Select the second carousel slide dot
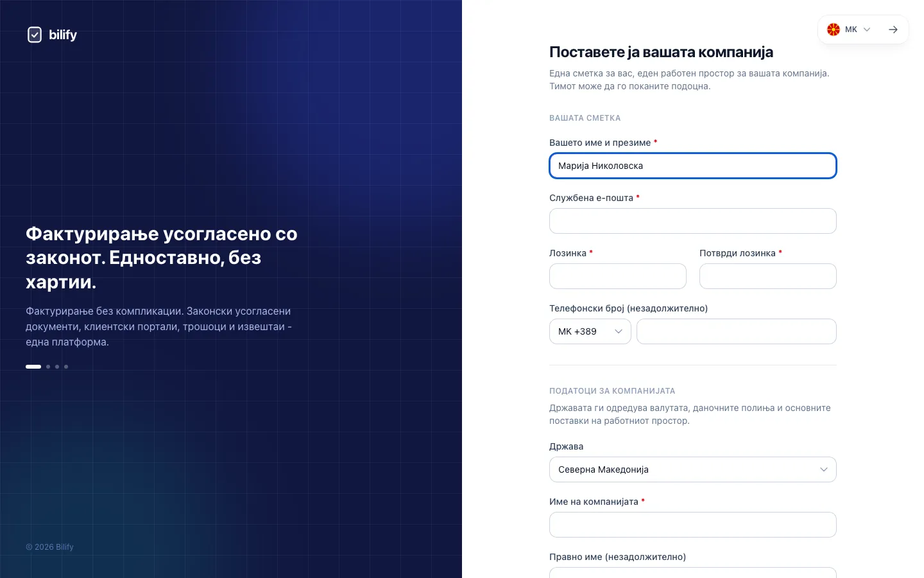The height and width of the screenshot is (578, 924). pyautogui.click(x=48, y=367)
